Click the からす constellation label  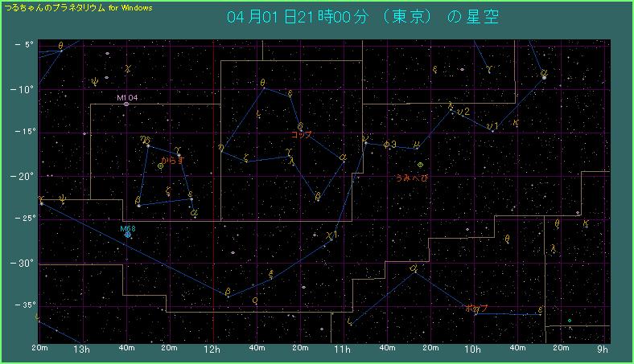[x=173, y=161]
